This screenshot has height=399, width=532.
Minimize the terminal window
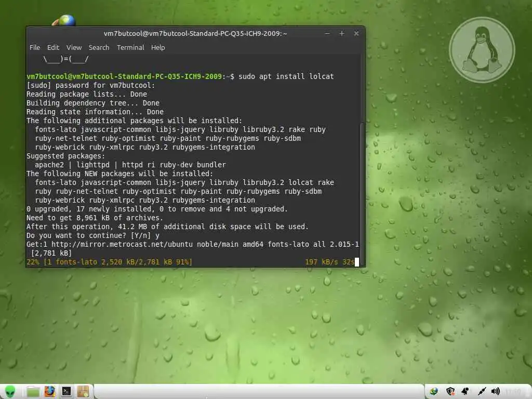[x=327, y=33]
